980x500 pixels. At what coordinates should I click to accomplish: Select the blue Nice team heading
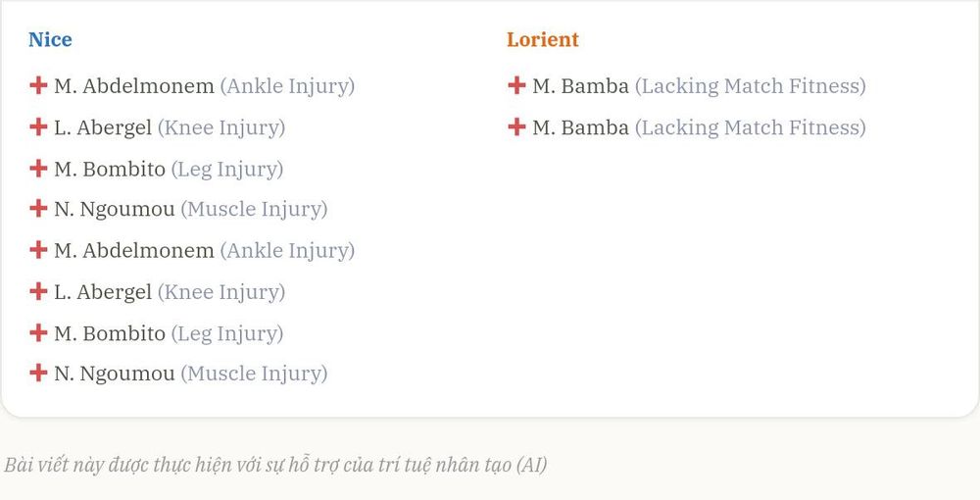pos(50,39)
